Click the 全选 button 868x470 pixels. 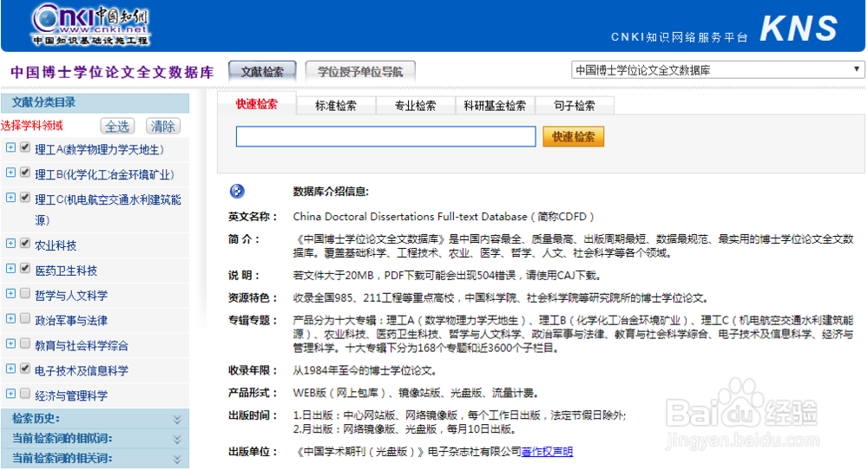click(117, 126)
